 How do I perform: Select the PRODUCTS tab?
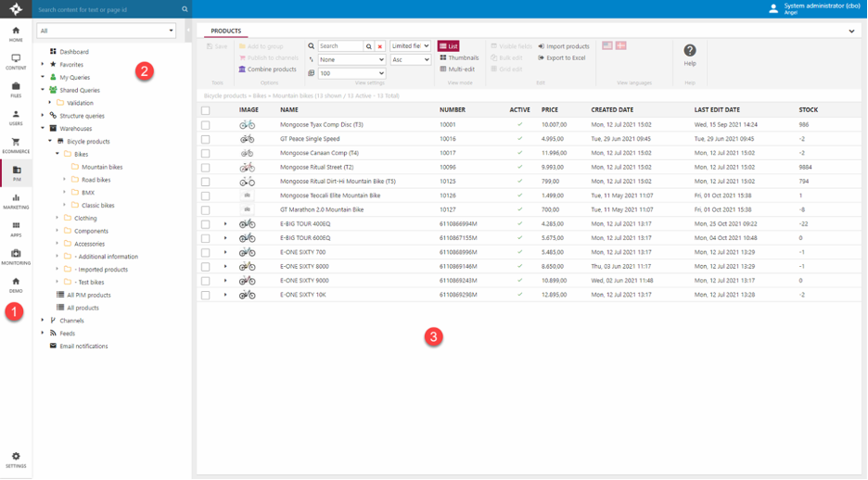click(226, 31)
